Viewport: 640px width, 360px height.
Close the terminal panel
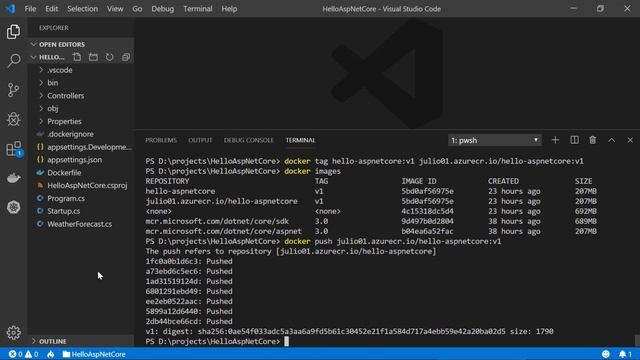click(x=630, y=140)
